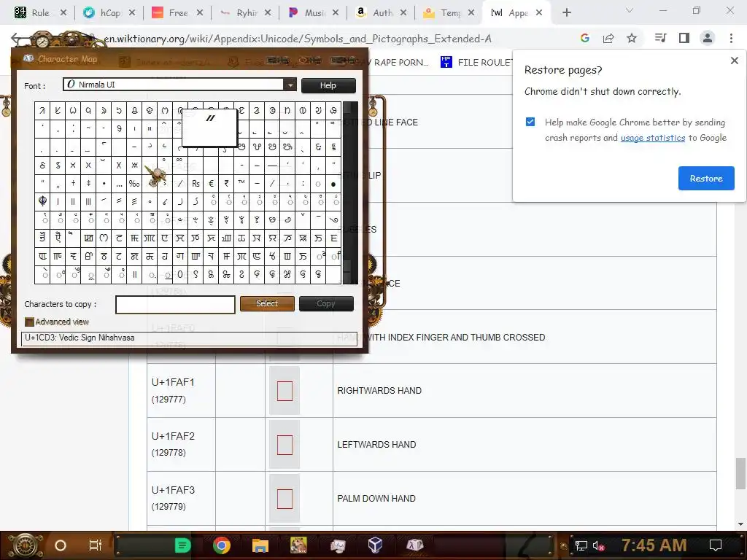This screenshot has width=747, height=560.
Task: Open the usage statistics link
Action: (x=653, y=138)
